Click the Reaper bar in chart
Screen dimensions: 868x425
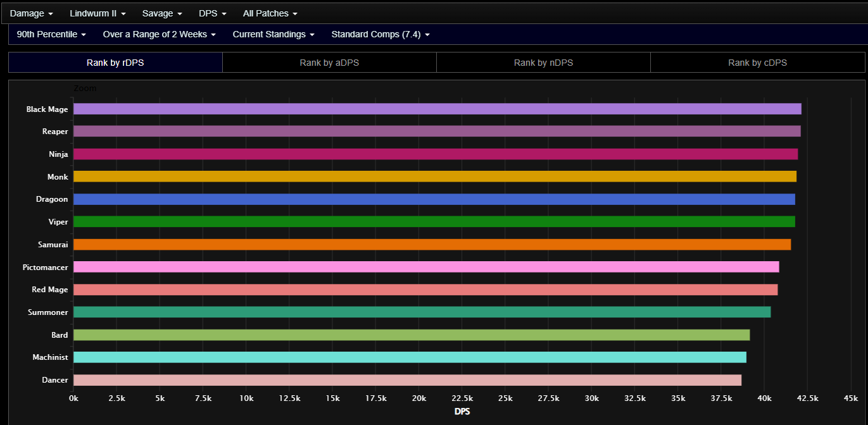point(437,131)
